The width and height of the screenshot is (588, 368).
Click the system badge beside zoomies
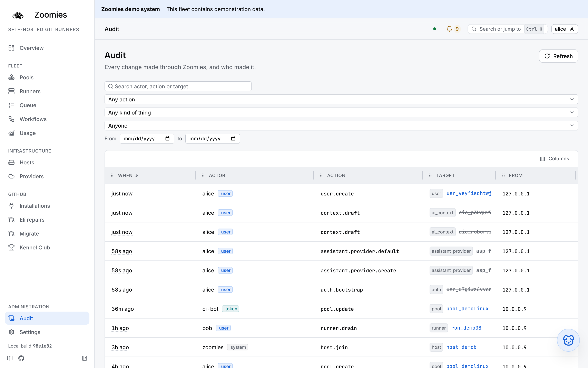[238, 347]
